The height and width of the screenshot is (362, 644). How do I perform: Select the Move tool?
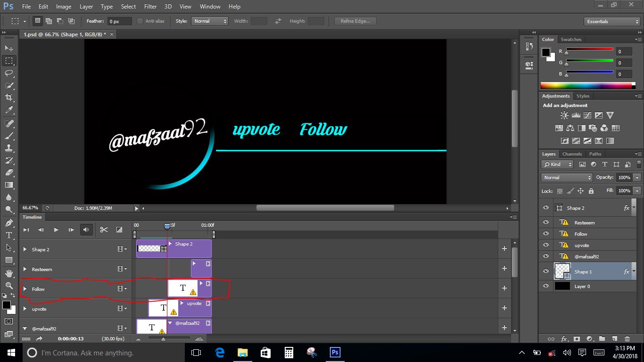9,48
